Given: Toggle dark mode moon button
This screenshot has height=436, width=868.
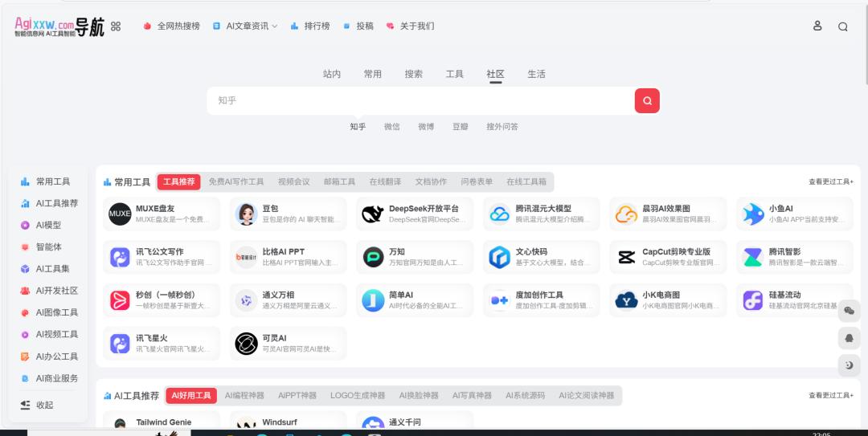Looking at the screenshot, I should 850,365.
